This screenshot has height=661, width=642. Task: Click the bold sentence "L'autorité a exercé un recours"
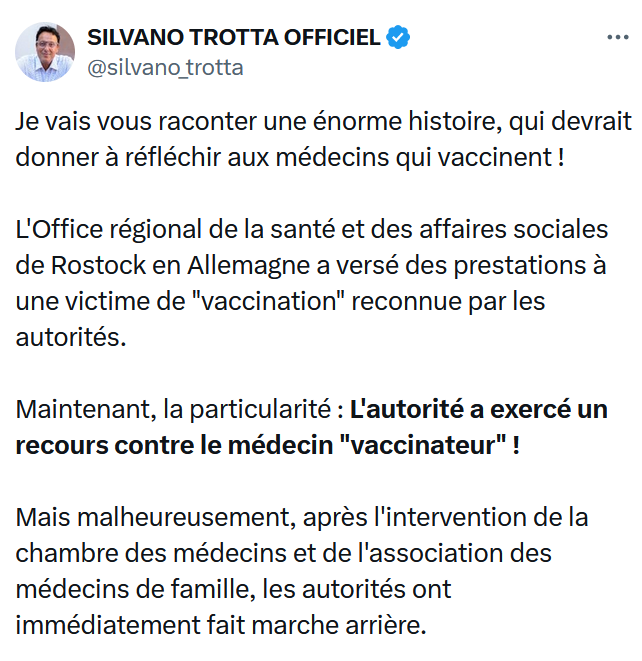point(312,427)
